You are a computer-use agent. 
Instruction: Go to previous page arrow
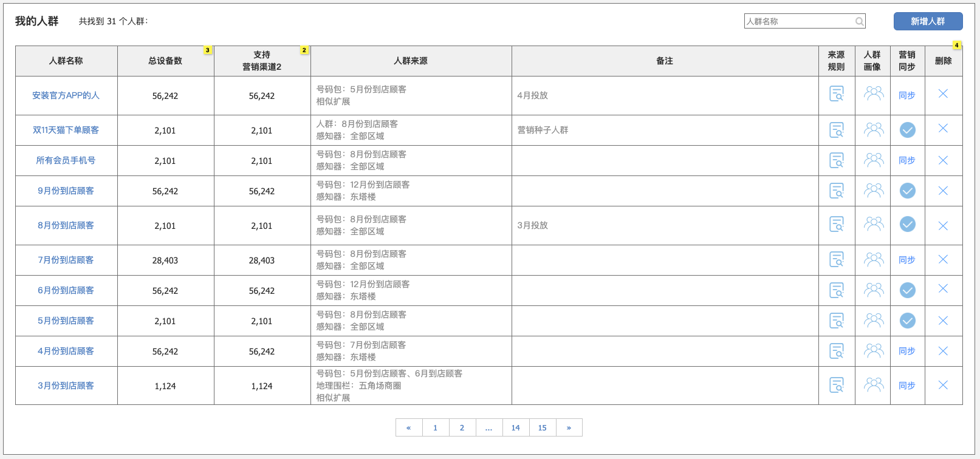(409, 427)
